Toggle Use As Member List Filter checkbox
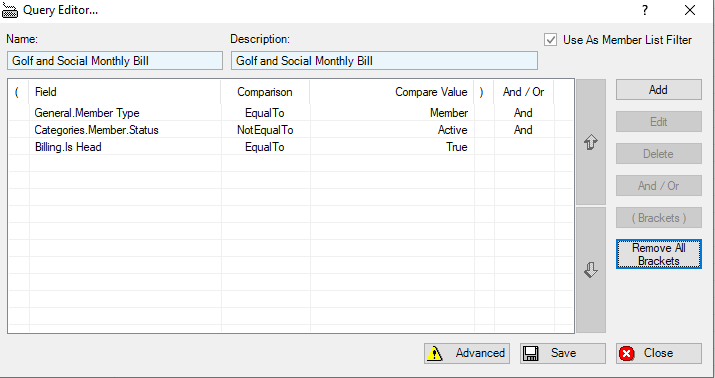 click(550, 40)
